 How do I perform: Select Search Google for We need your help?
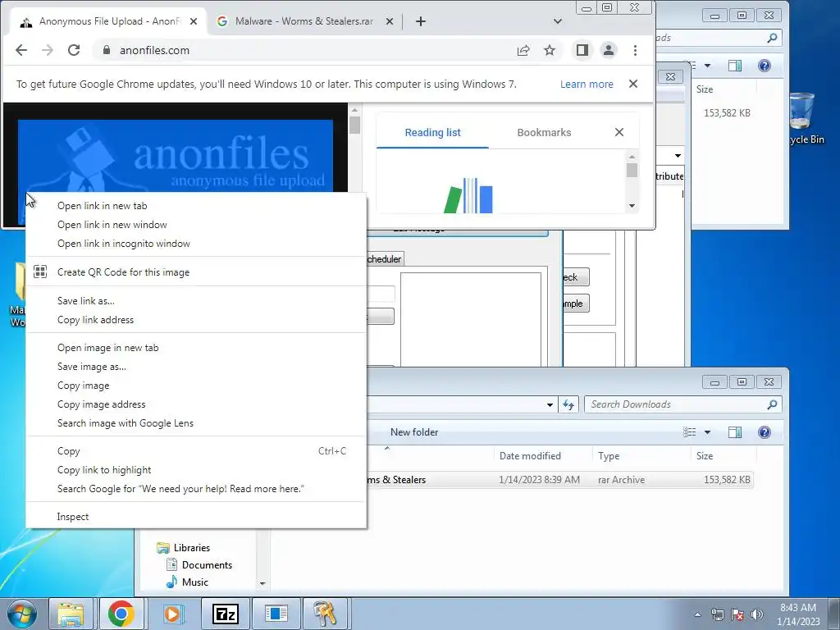[196, 489]
